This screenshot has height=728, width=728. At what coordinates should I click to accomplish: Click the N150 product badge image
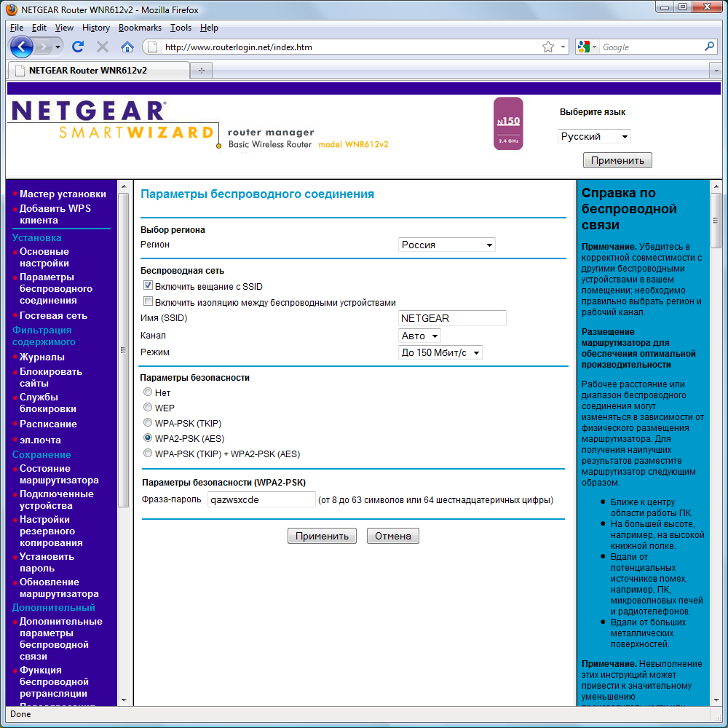tap(508, 124)
